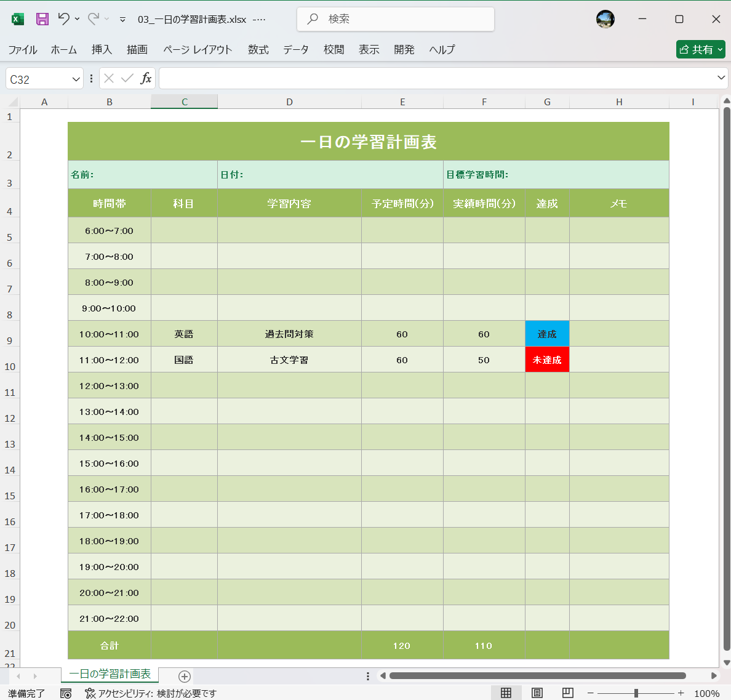Viewport: 731px width, 700px height.
Task: Switch to Page Layout view
Action: tap(537, 693)
